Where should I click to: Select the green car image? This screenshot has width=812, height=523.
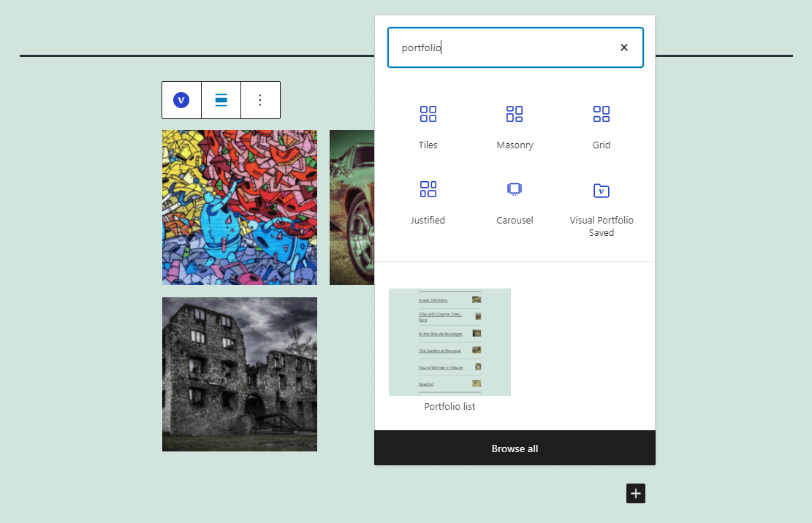(x=352, y=207)
